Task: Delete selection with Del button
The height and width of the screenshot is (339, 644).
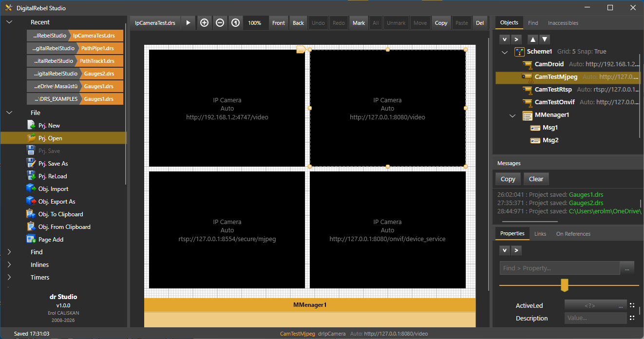Action: point(480,23)
